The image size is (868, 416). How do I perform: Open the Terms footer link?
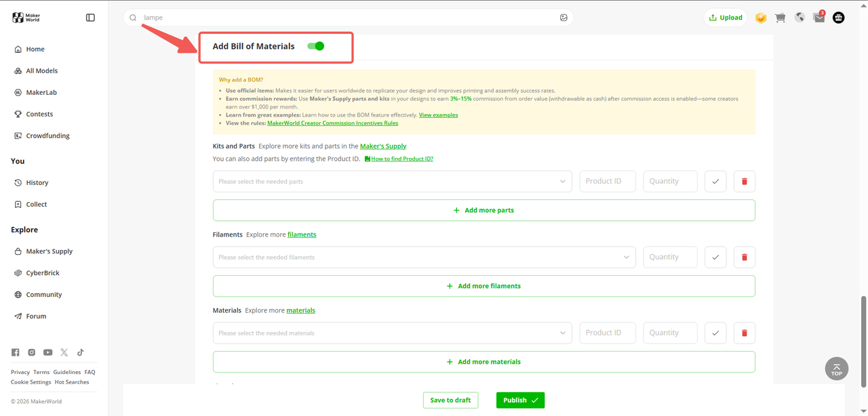pyautogui.click(x=41, y=372)
